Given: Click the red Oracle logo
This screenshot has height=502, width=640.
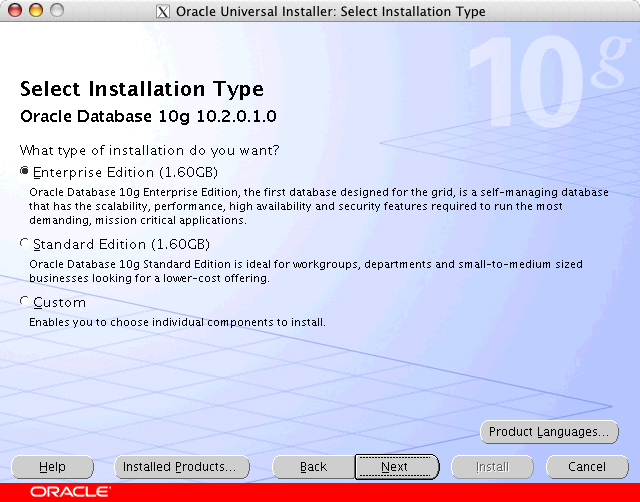Looking at the screenshot, I should [70, 492].
